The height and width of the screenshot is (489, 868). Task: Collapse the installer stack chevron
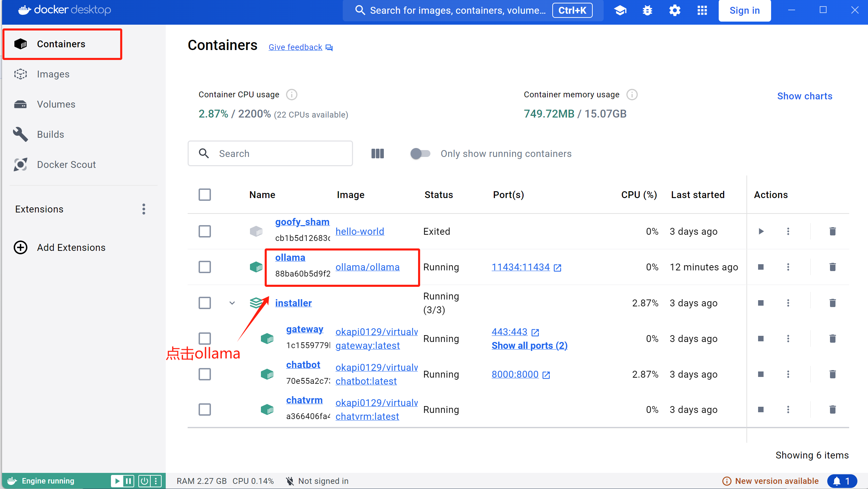(x=232, y=303)
